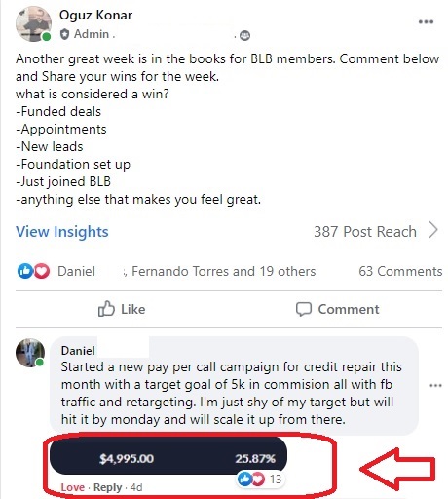Open the post options three-dot menu
The image size is (448, 499).
coord(426,22)
